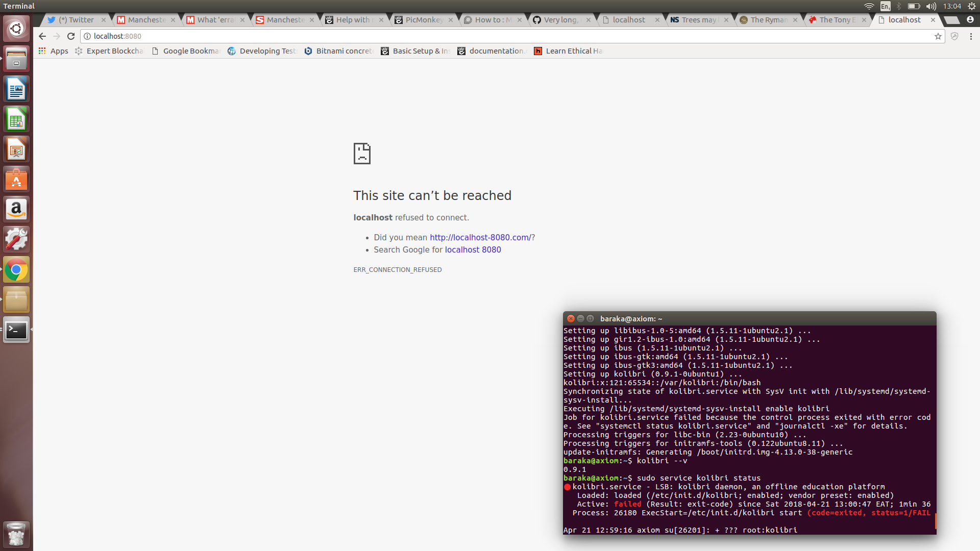Open Ubuntu Software Center launcher icon
The width and height of the screenshot is (980, 551).
click(16, 180)
